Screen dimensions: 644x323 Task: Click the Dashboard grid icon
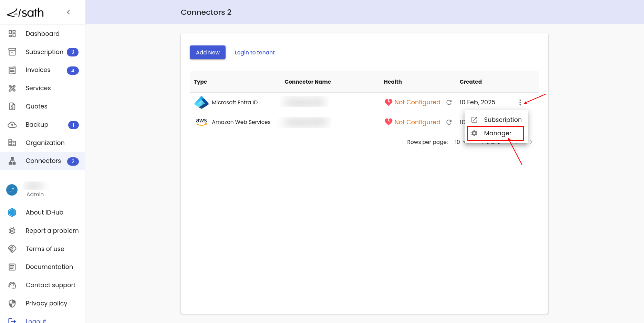[x=12, y=34]
